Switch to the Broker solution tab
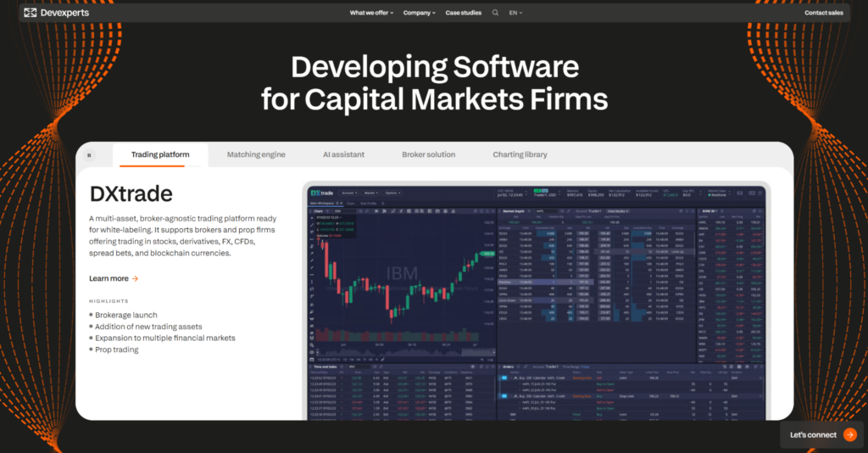 (428, 154)
